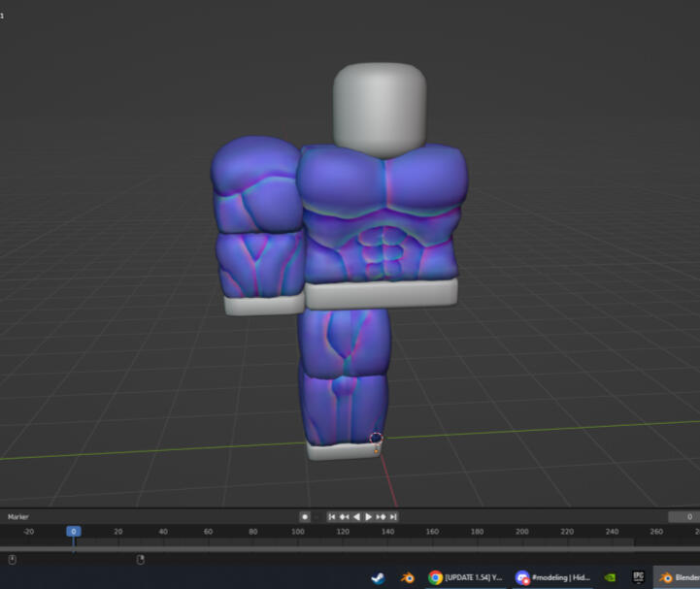Click the current frame number field

pos(684,517)
